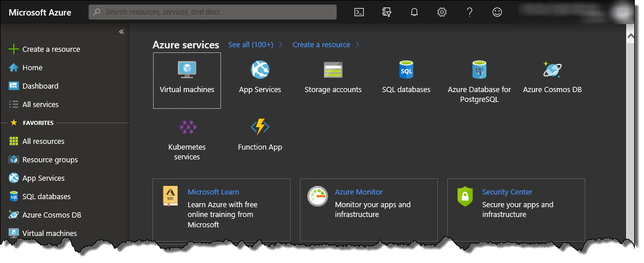Open the See all (100+) link
Viewport: 644px width, 263px height.
[x=250, y=44]
